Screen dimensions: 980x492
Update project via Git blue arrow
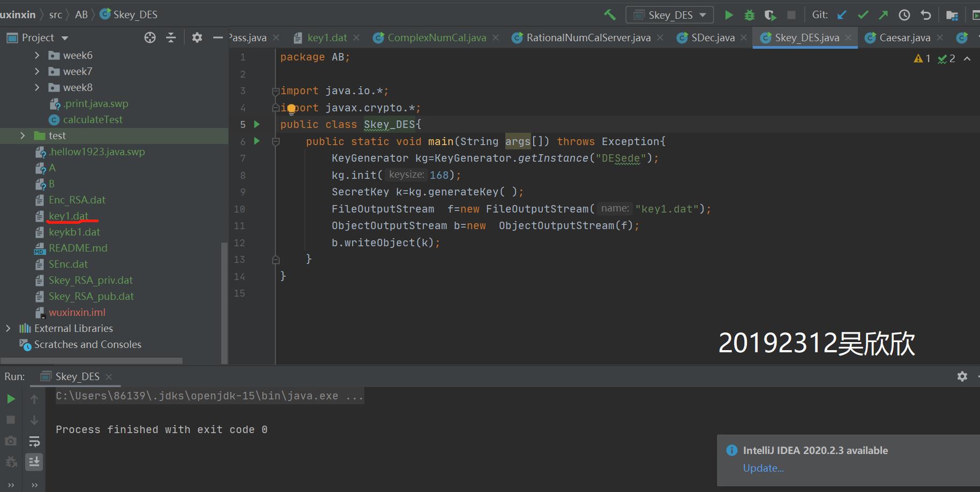tap(842, 15)
